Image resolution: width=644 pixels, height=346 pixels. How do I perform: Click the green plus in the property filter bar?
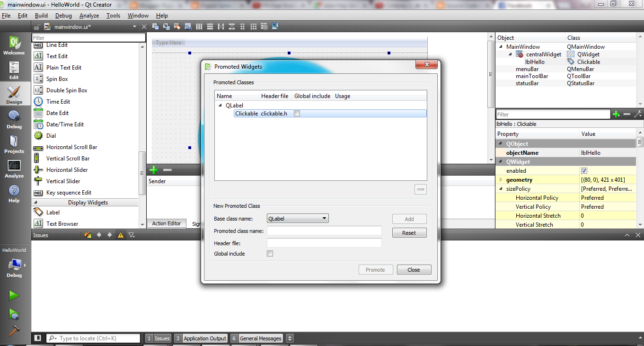pyautogui.click(x=617, y=114)
